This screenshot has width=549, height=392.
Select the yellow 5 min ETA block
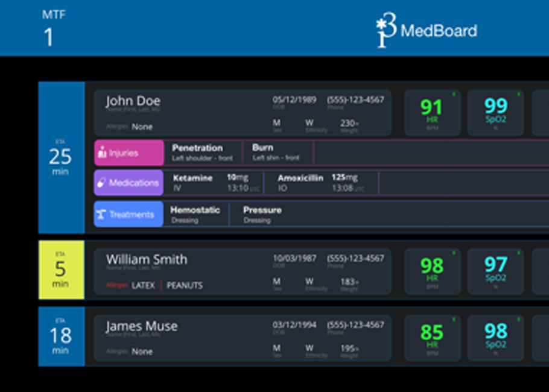61,270
